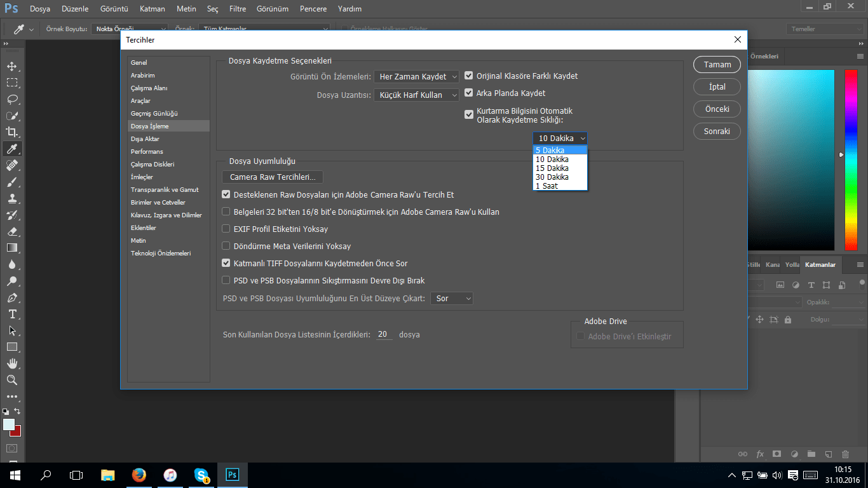
Task: Confirm preferences with the Tamam button
Action: [x=717, y=64]
